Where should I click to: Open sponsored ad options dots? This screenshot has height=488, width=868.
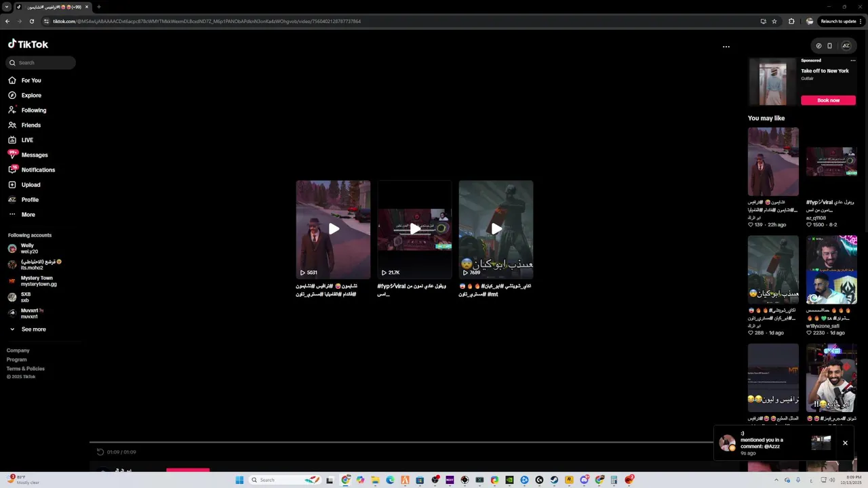pos(853,60)
